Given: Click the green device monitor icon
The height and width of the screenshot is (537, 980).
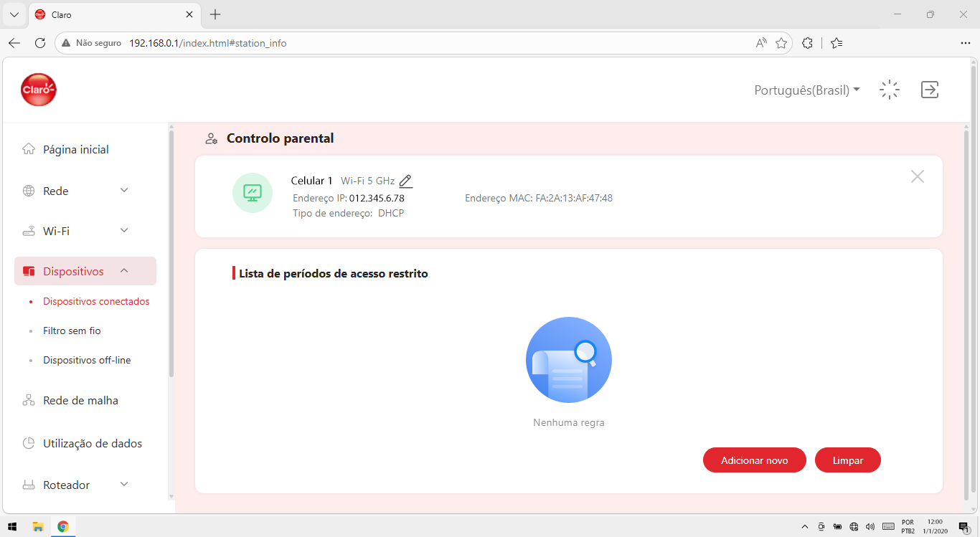Looking at the screenshot, I should 253,193.
